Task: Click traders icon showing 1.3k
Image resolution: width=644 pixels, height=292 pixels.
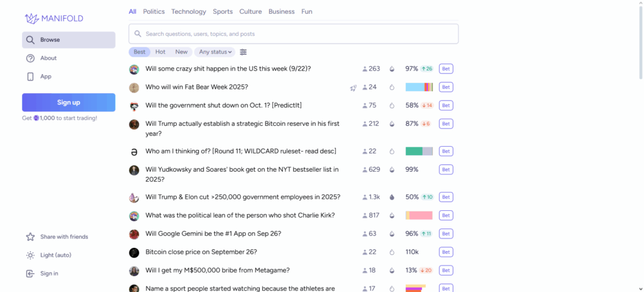Action: (x=365, y=198)
